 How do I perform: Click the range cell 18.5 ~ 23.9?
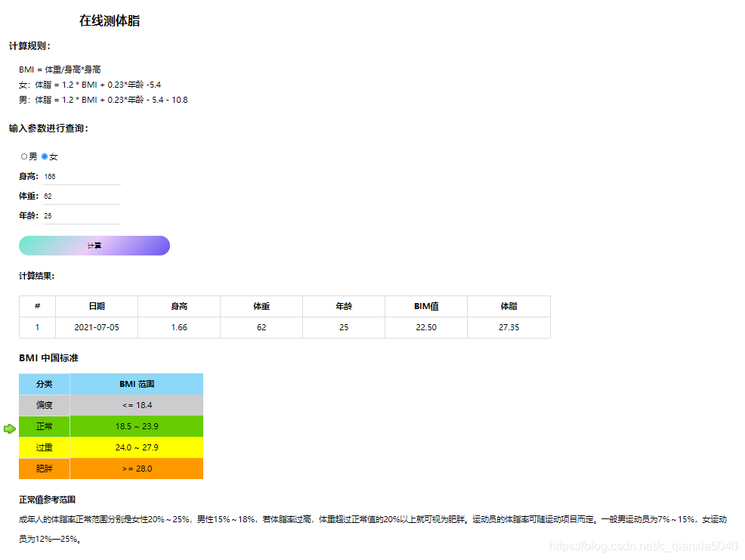pos(137,426)
